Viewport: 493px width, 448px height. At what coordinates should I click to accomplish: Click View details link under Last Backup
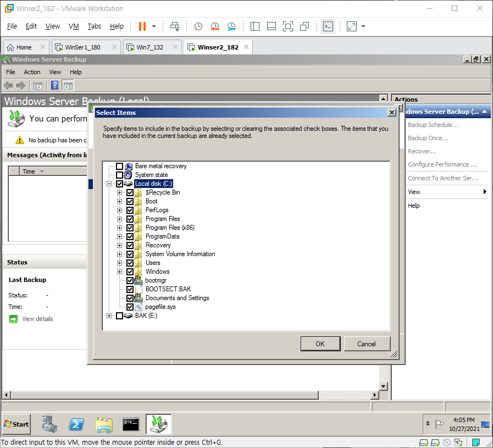pos(37,319)
